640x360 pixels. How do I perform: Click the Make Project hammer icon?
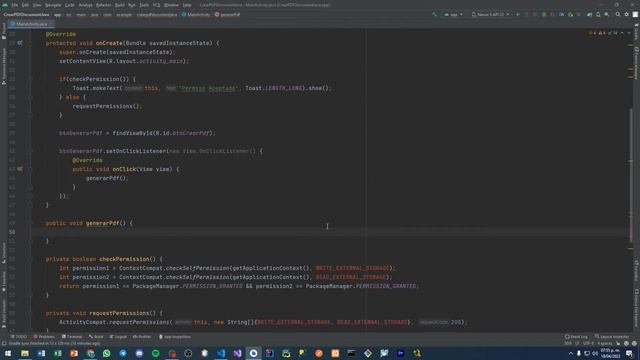click(x=434, y=14)
